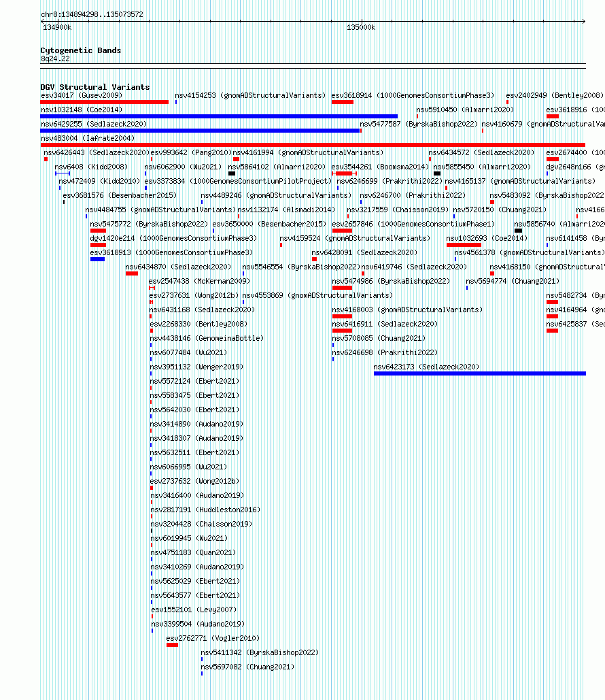Select nsv6426443 (Sedlazeck2020) label
This screenshot has height=700, width=605.
tap(97, 152)
